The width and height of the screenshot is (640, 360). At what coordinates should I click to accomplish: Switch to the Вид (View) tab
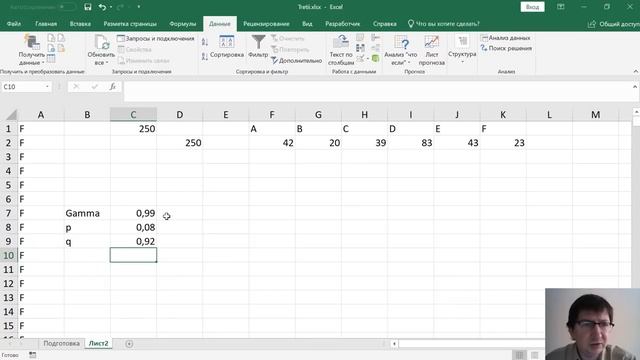coord(307,24)
